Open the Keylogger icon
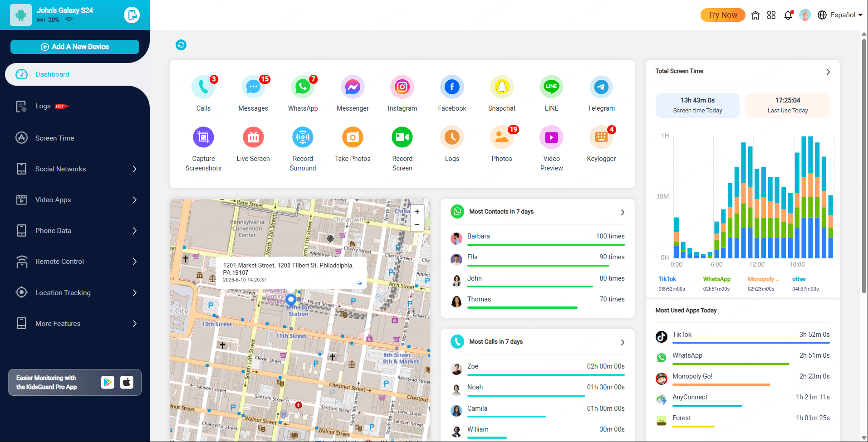The width and height of the screenshot is (868, 442). click(601, 137)
